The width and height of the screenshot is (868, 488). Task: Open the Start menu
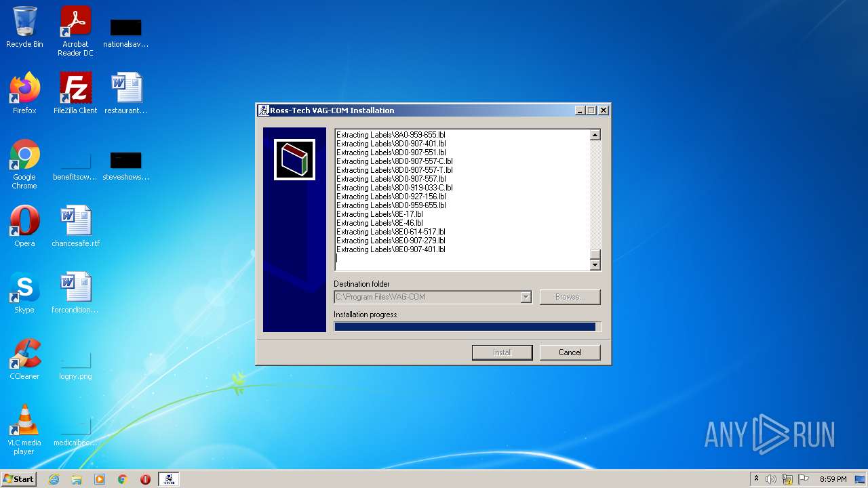(x=19, y=479)
